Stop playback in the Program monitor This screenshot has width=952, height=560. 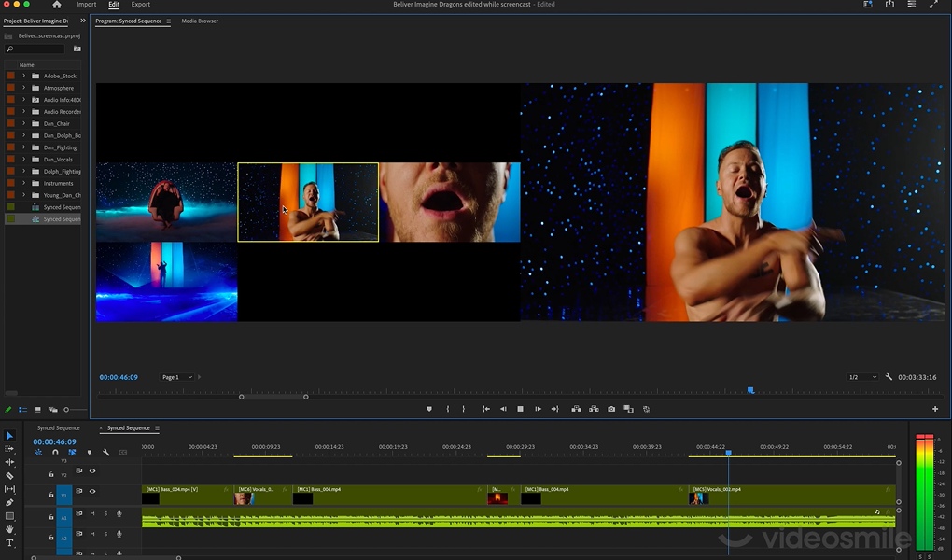(x=520, y=409)
